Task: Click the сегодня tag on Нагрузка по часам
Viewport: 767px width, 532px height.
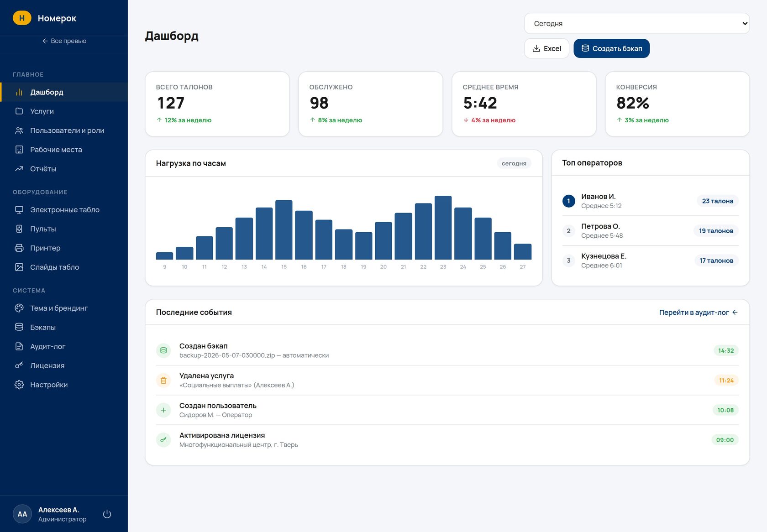Action: 514,163
